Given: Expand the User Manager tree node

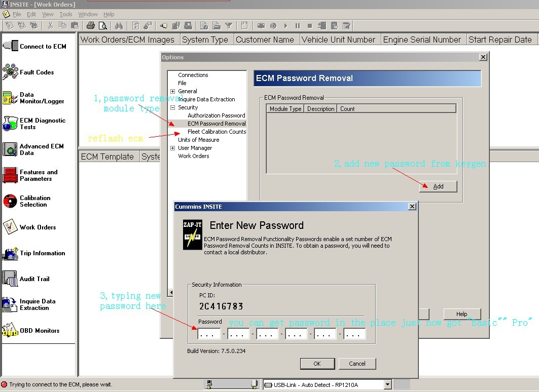Looking at the screenshot, I should (x=172, y=148).
